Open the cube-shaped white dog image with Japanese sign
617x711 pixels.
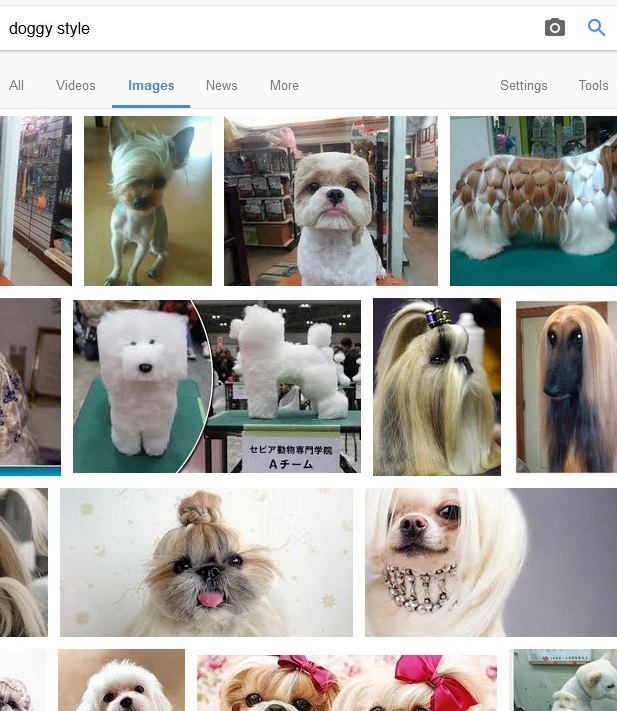pos(217,386)
